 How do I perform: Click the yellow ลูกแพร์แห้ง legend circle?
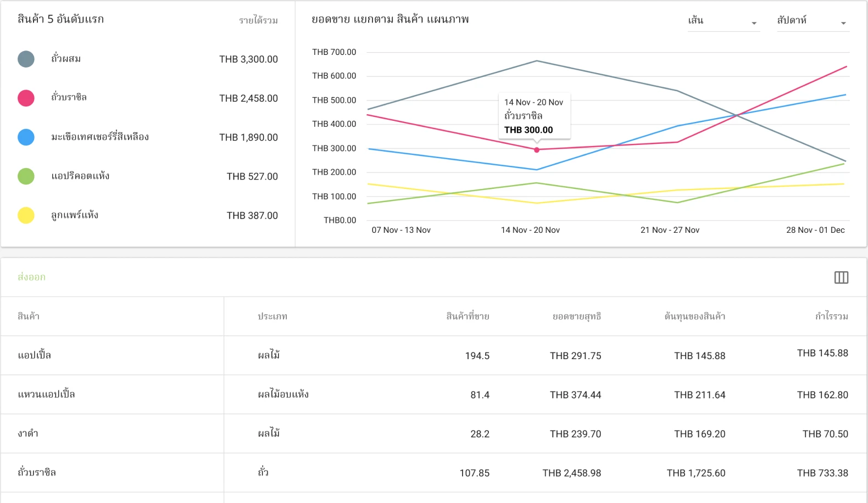coord(26,215)
